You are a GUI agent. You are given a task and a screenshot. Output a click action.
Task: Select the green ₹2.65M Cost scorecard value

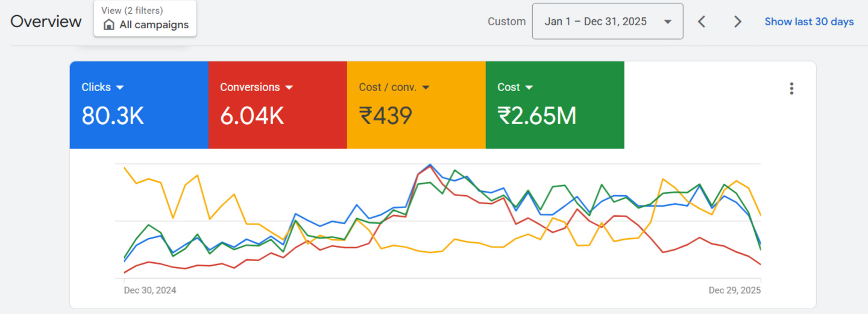[536, 115]
